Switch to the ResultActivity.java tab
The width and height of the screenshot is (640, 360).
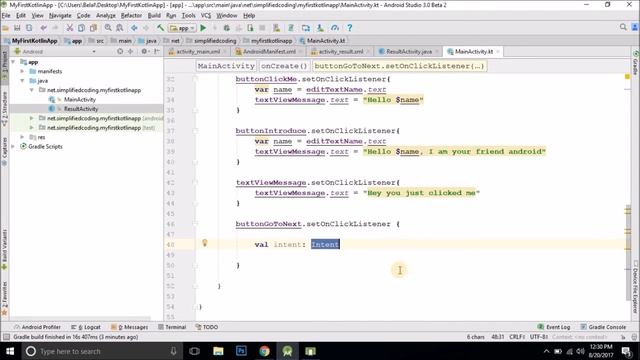[409, 52]
